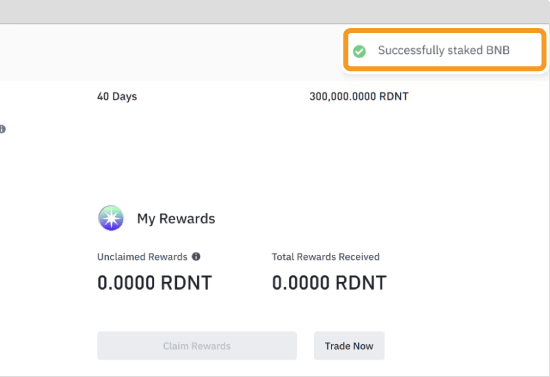Open the Unclaimed Rewards info tooltip icon
The image size is (550, 377).
196,257
